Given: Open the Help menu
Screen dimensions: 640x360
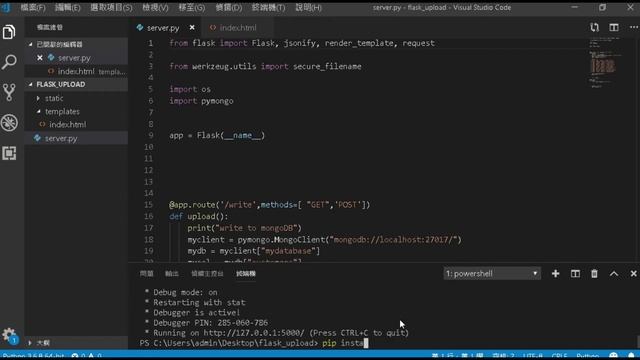Looking at the screenshot, I should click(x=308, y=7).
